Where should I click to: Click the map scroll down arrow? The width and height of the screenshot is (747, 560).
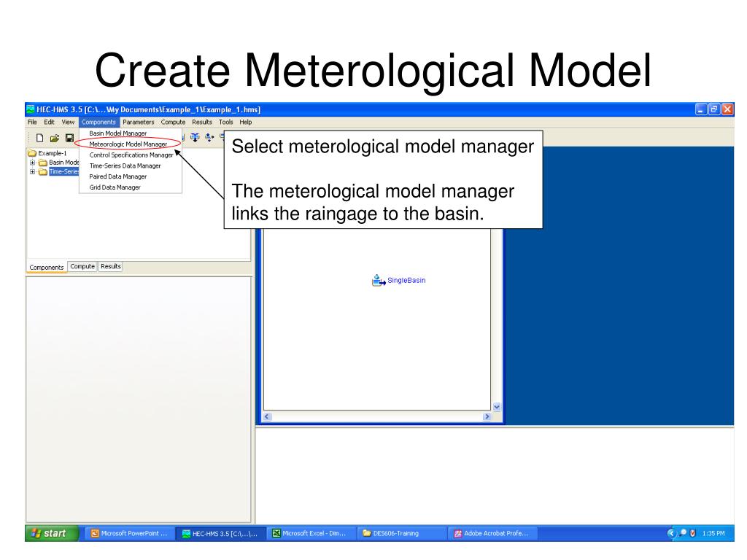tap(497, 407)
